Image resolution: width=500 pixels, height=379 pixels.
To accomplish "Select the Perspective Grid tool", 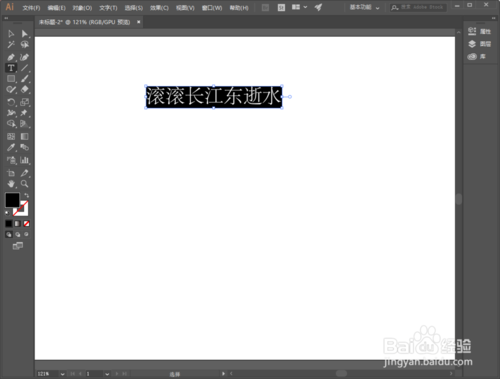I will pyautogui.click(x=24, y=124).
